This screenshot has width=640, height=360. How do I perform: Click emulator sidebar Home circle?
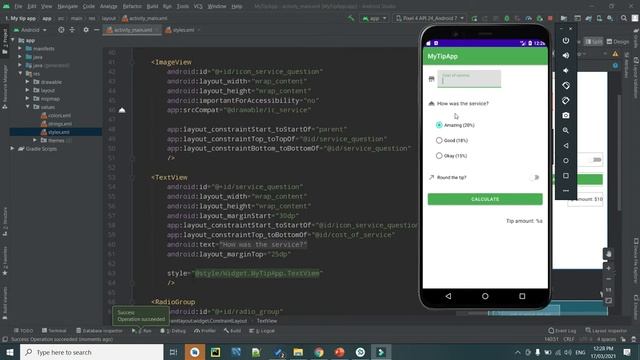pos(566,161)
